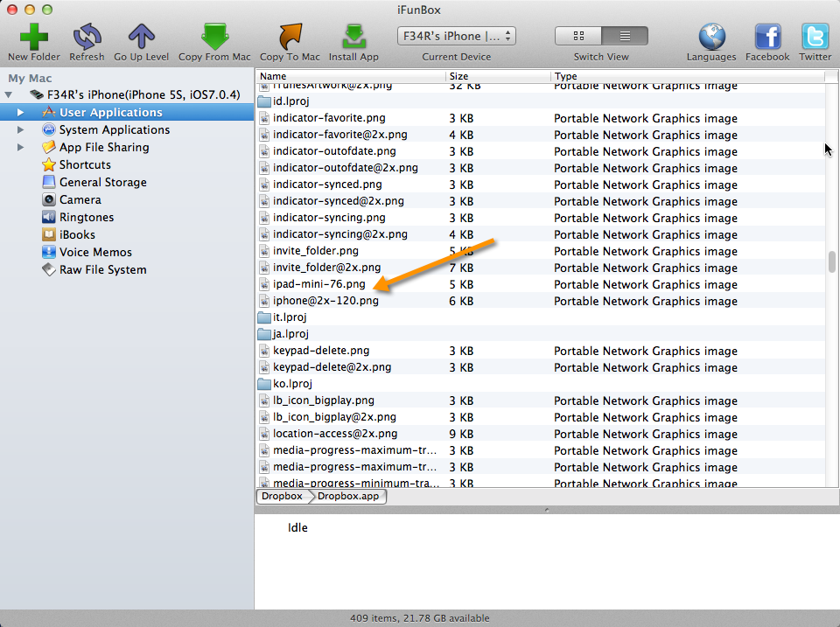Open Shortcuts star icon in sidebar
The width and height of the screenshot is (840, 627).
point(49,164)
